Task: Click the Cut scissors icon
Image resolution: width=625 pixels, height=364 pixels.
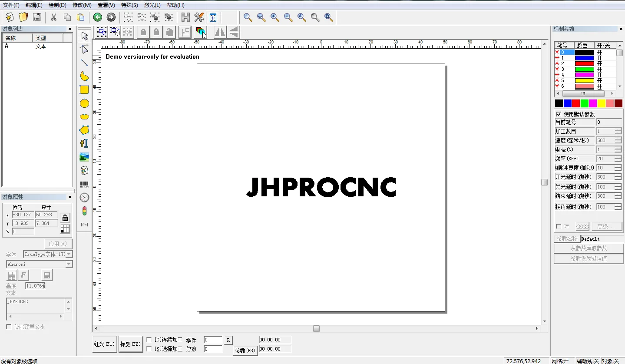Action: (54, 17)
